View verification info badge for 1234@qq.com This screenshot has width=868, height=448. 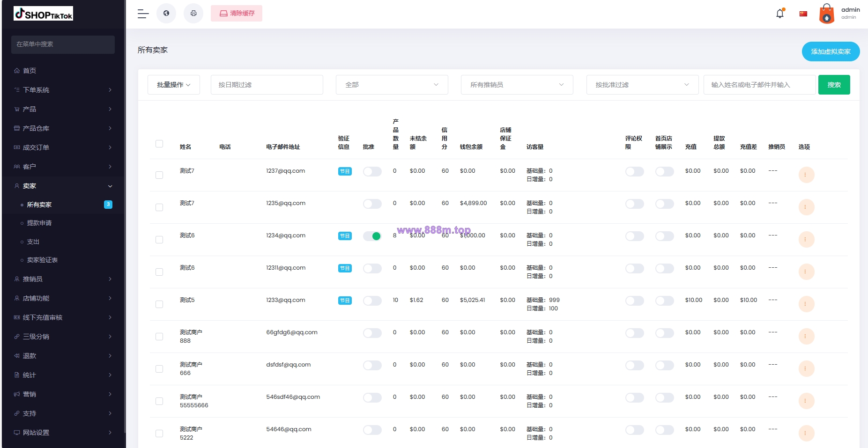[345, 236]
